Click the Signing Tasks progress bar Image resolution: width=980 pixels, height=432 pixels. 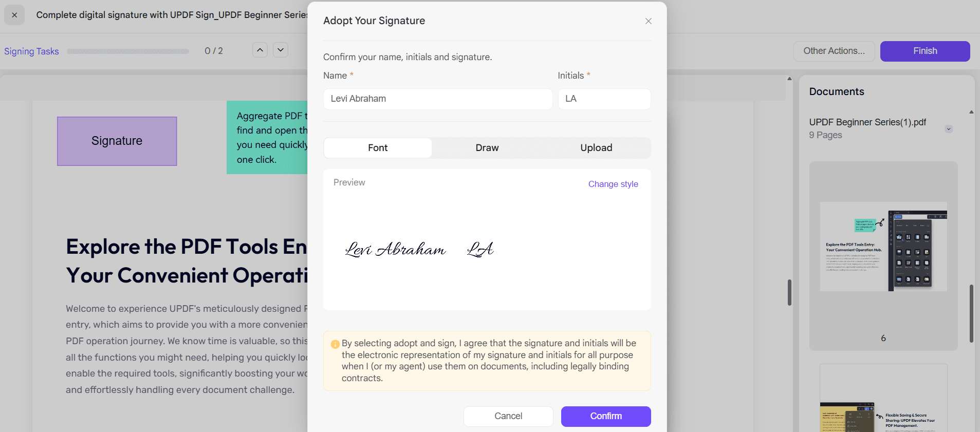128,51
